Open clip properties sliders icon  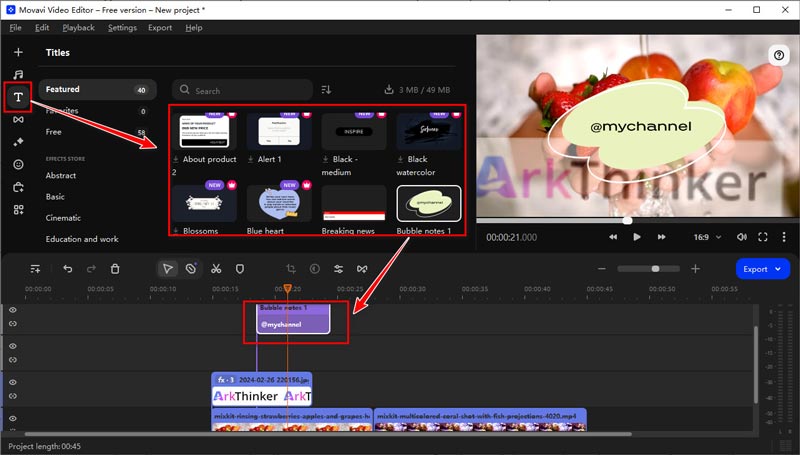pyautogui.click(x=338, y=269)
